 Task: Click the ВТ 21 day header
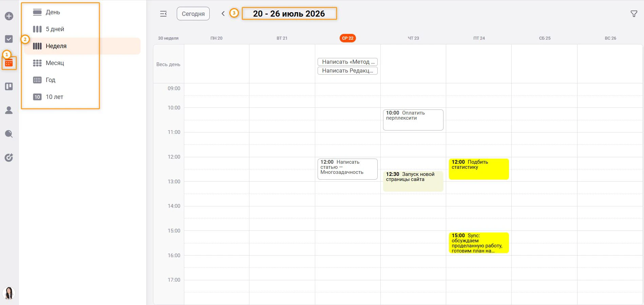[282, 38]
